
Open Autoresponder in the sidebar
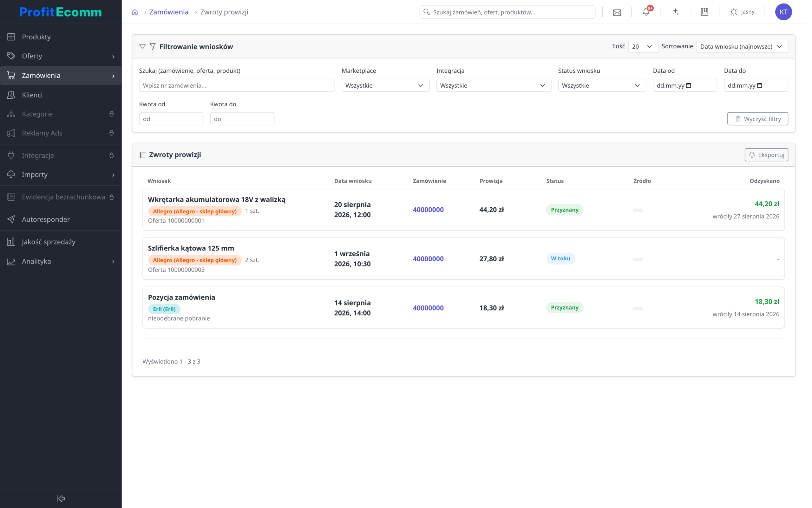[x=61, y=219]
